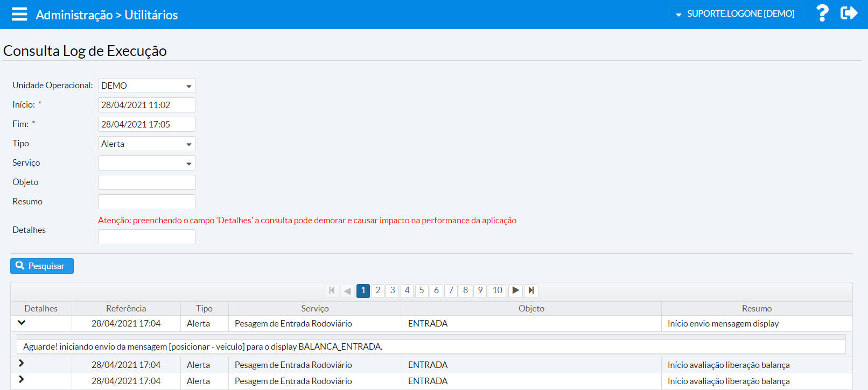This screenshot has height=390, width=868.
Task: Go to the previous results page
Action: tap(347, 290)
